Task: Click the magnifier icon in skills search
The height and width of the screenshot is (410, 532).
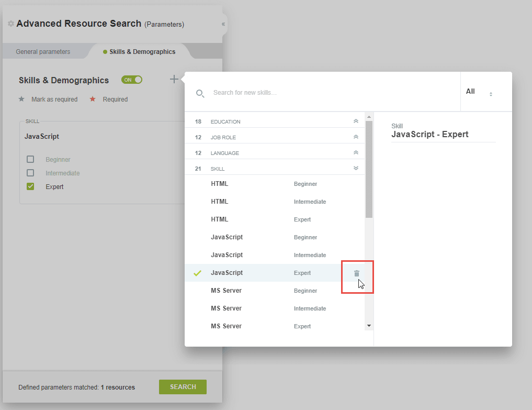Action: 200,93
